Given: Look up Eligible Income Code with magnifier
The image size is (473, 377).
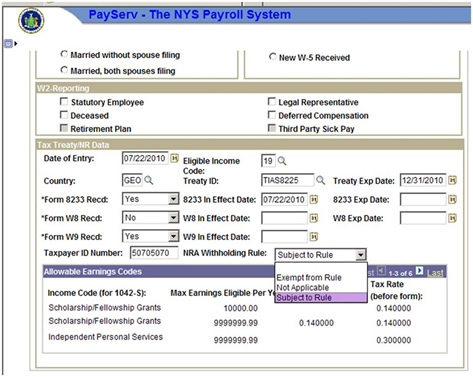Looking at the screenshot, I should point(282,161).
